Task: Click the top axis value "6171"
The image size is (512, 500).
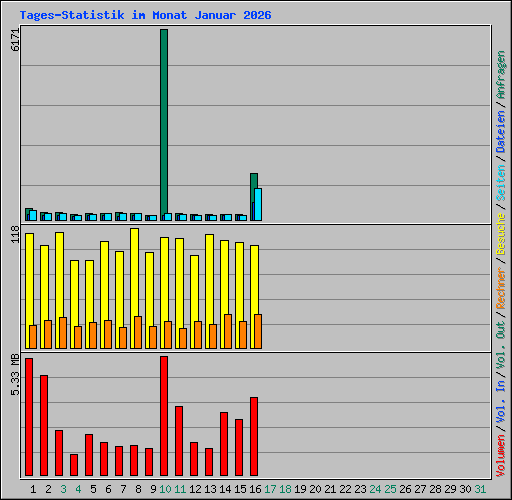Action: tap(15, 40)
